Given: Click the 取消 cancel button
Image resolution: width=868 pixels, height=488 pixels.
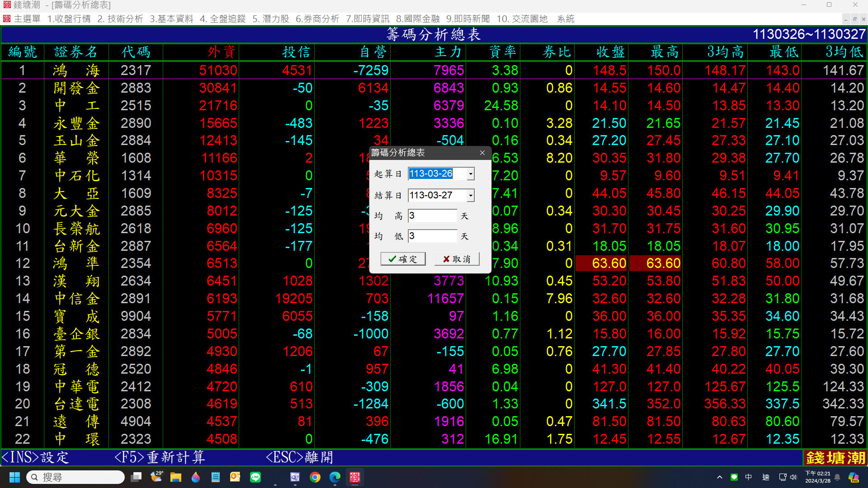Looking at the screenshot, I should [457, 259].
